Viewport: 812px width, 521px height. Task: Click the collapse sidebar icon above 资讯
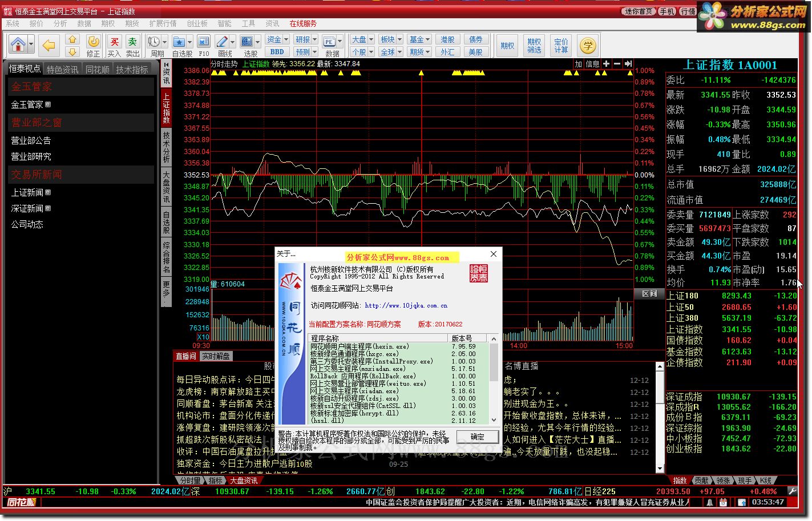point(166,64)
